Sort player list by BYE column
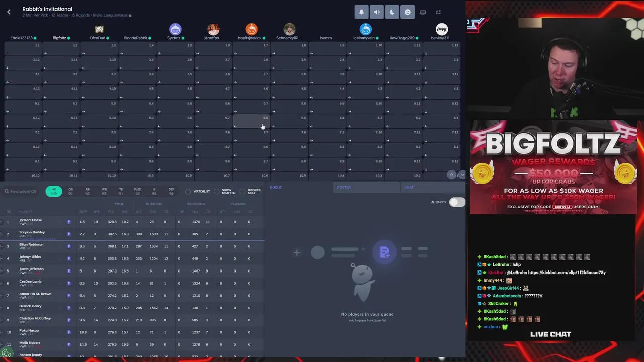This screenshot has width=644, height=362. click(97, 212)
